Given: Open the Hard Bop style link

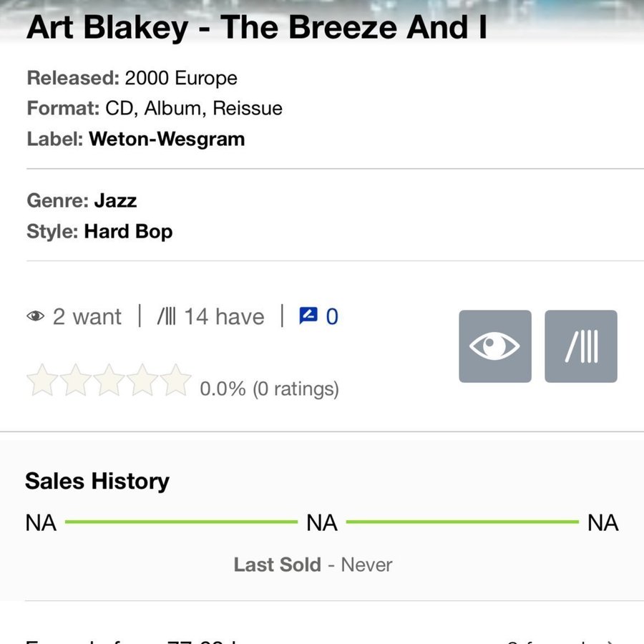Looking at the screenshot, I should (128, 232).
